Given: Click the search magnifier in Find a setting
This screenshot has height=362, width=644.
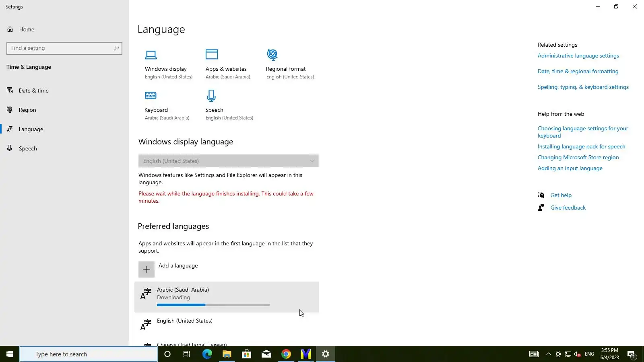Looking at the screenshot, I should pos(116,48).
